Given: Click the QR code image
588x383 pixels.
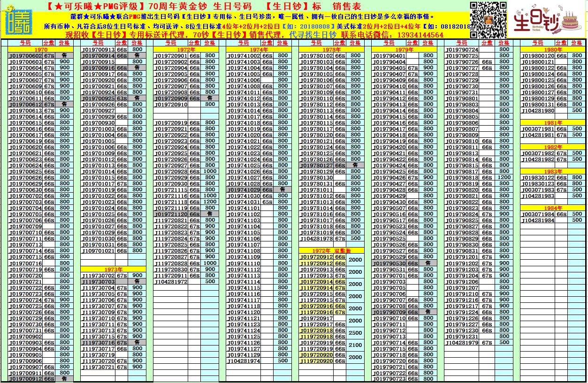Looking at the screenshot, I should click(x=489, y=20).
